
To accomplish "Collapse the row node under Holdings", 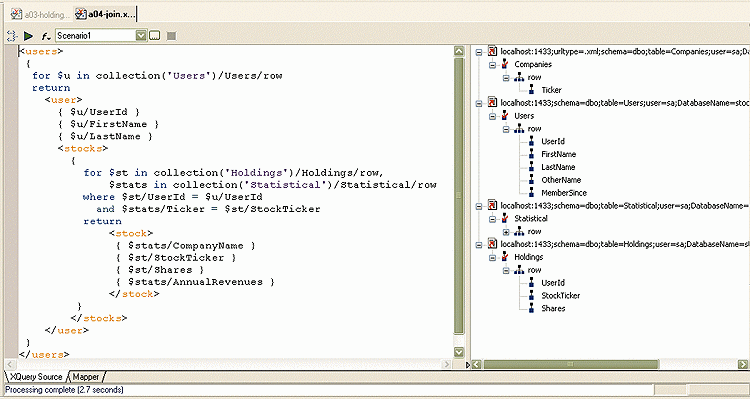I will (506, 270).
